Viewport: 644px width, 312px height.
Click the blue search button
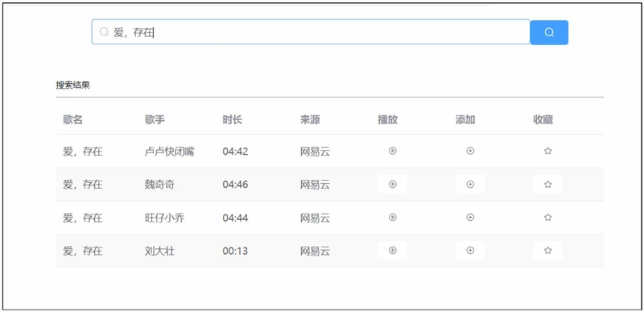pos(549,32)
